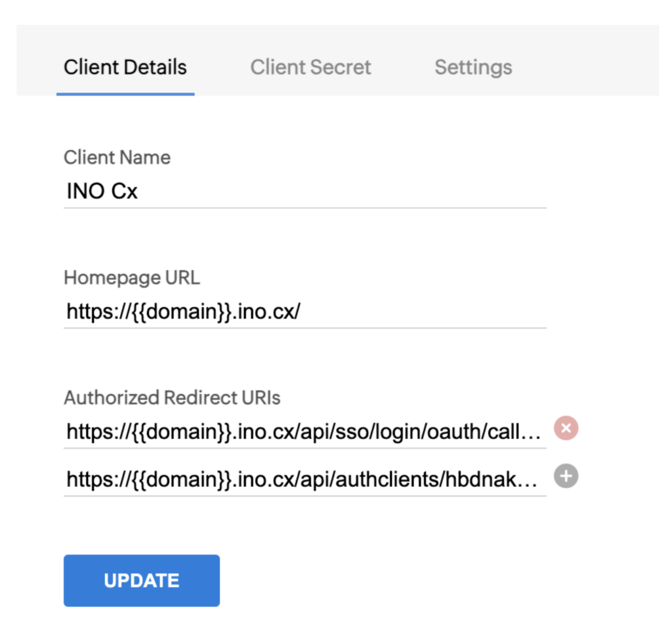Image resolution: width=672 pixels, height=638 pixels.
Task: Click the Homepage URL label
Action: (132, 278)
